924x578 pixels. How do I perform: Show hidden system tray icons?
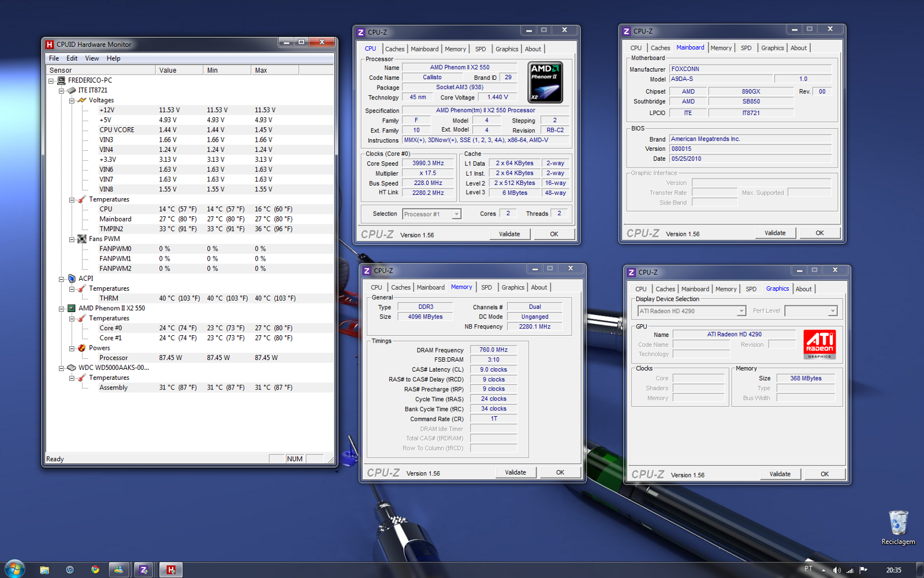[x=824, y=570]
